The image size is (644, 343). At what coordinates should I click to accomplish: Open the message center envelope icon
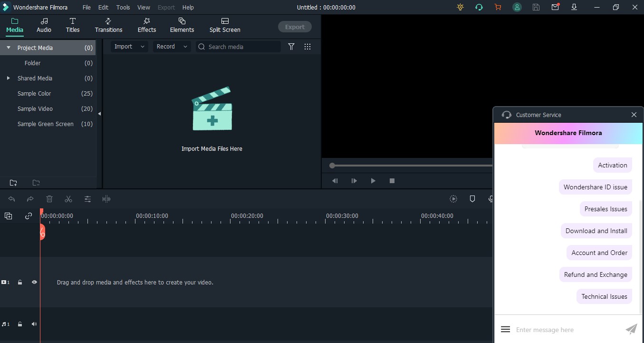555,7
